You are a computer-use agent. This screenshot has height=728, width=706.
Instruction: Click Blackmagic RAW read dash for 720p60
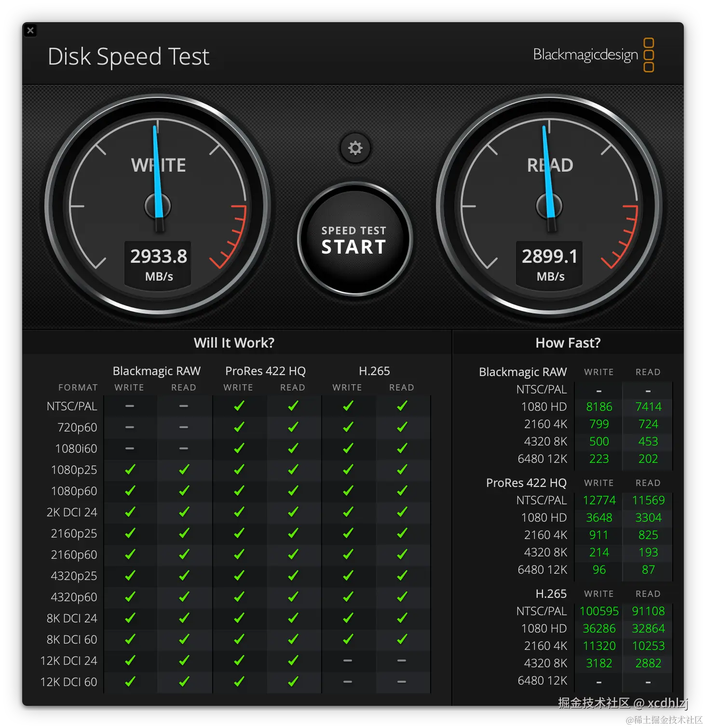[184, 427]
